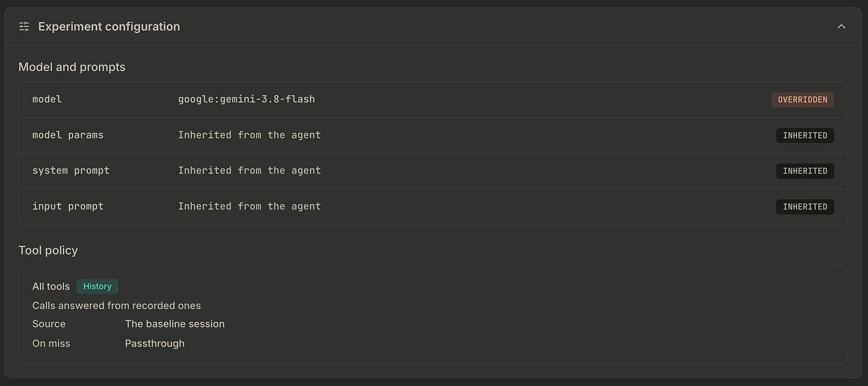Image resolution: width=868 pixels, height=386 pixels.
Task: Click INHERITED badge for input prompt
Action: tap(805, 207)
